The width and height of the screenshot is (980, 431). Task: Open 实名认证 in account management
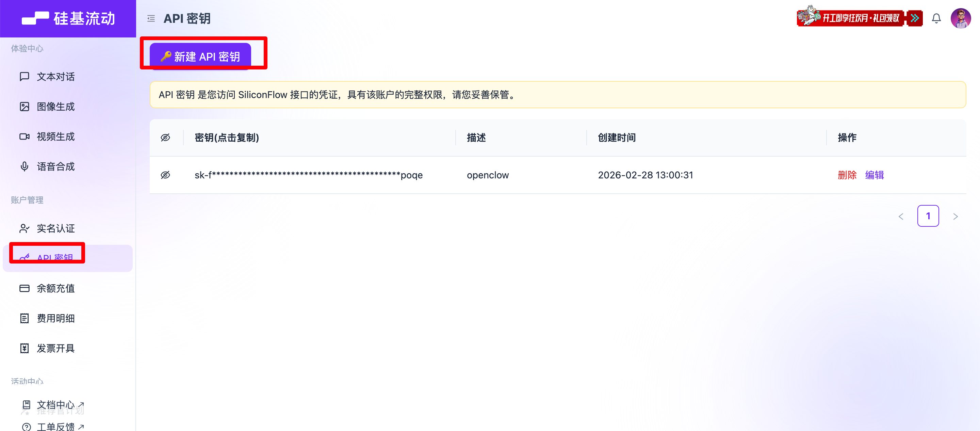click(55, 228)
